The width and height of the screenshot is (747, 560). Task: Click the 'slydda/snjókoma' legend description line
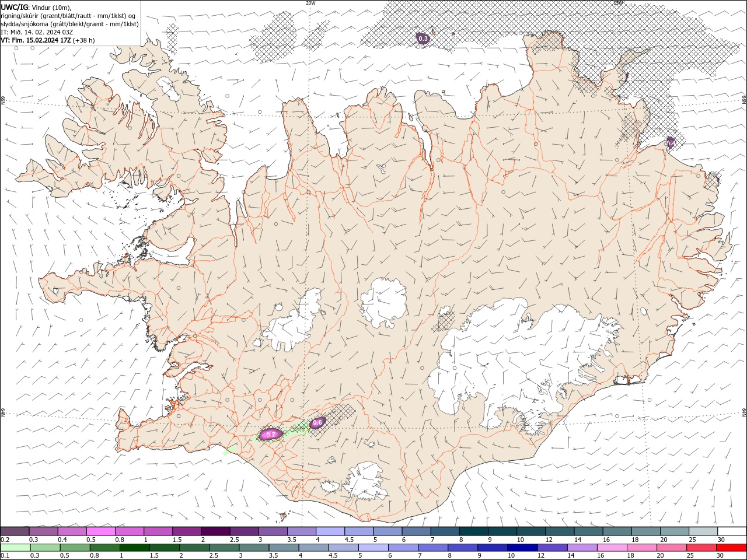pos(69,24)
